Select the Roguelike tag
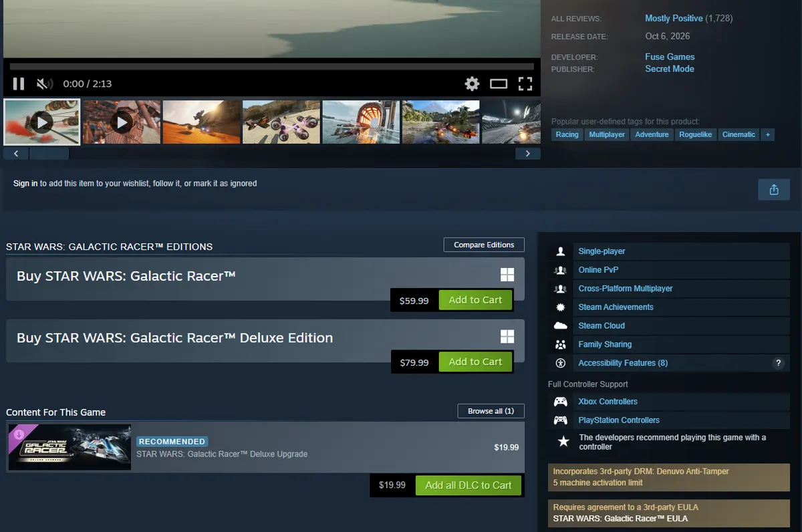Screen dimensions: 802x532 point(696,134)
